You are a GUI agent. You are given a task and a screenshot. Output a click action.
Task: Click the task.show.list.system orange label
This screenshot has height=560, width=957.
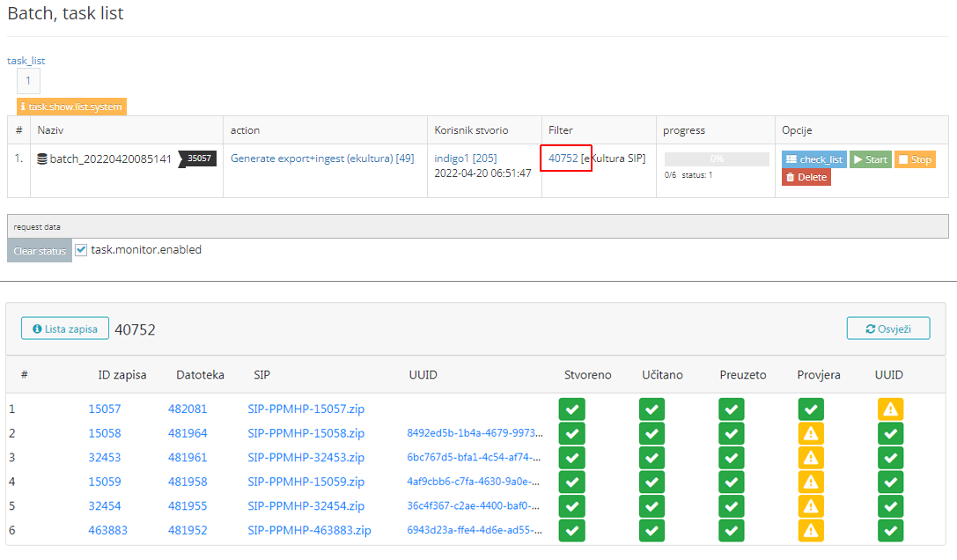tap(71, 107)
